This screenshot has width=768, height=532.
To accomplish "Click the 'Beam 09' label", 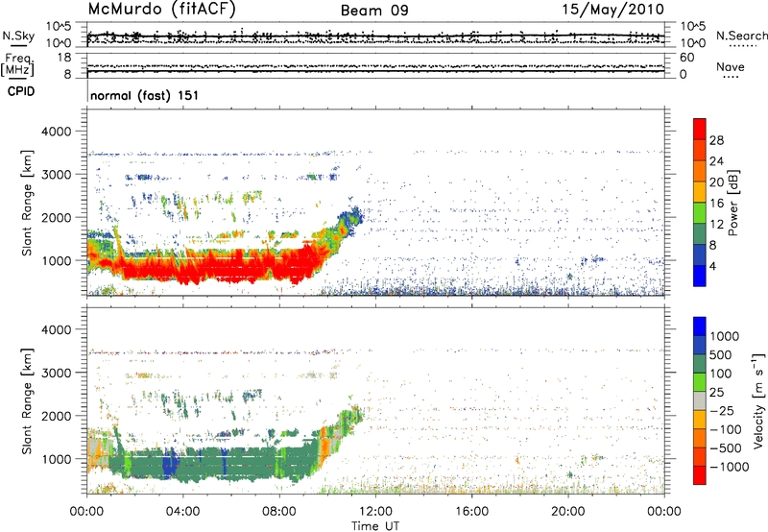I will pos(374,11).
